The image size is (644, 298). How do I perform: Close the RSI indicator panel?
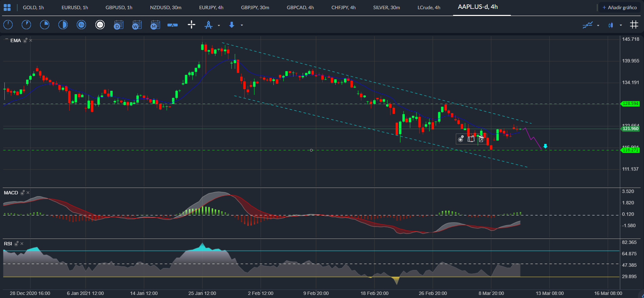[x=22, y=244]
